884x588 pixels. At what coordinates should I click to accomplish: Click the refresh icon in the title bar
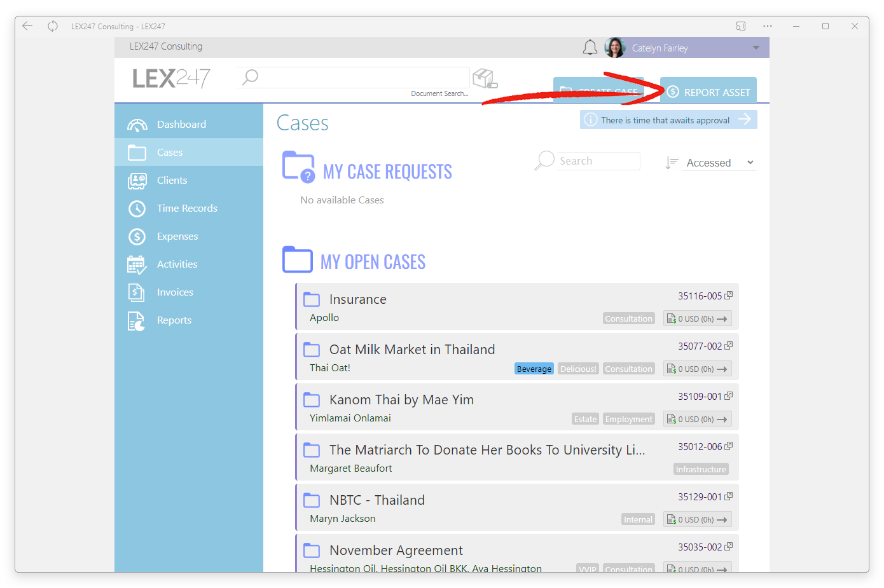(x=53, y=26)
